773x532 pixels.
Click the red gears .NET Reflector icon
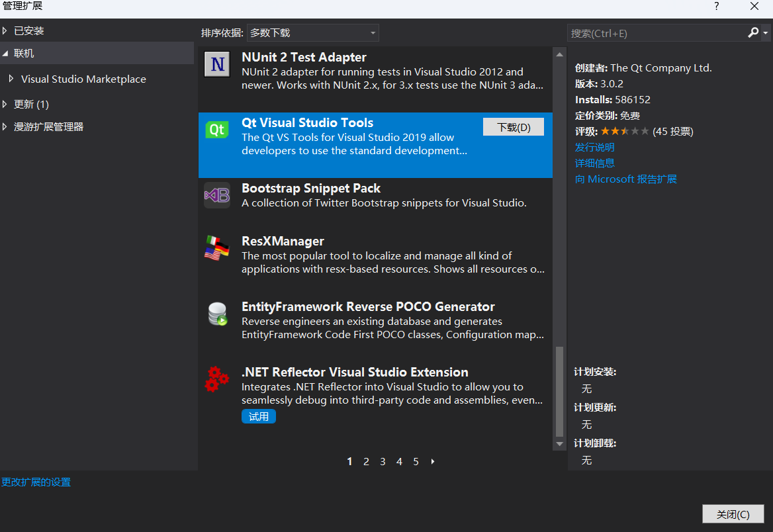point(217,378)
